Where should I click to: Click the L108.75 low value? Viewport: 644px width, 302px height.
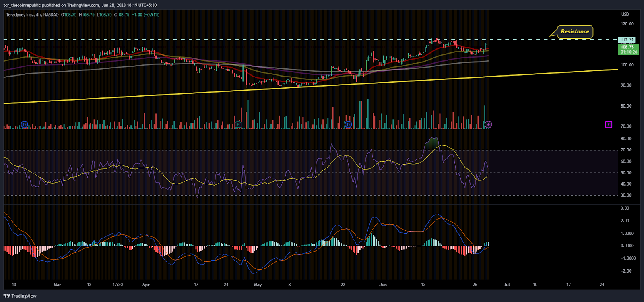[x=104, y=14]
